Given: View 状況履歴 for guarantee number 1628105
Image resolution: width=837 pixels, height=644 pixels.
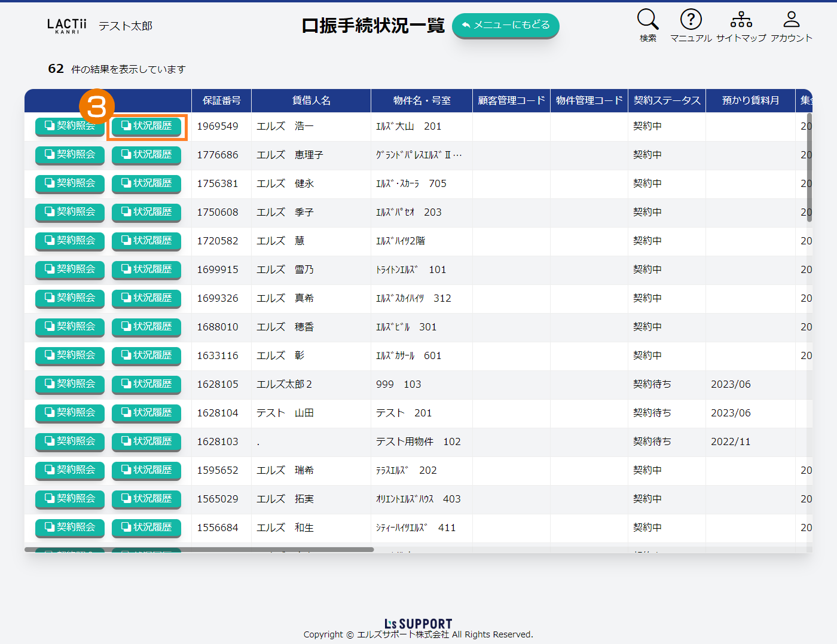Looking at the screenshot, I should (146, 384).
